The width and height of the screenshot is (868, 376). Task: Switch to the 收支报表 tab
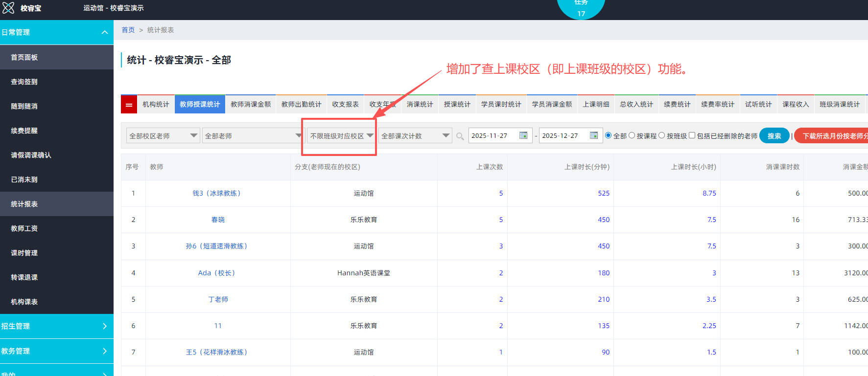pyautogui.click(x=345, y=105)
